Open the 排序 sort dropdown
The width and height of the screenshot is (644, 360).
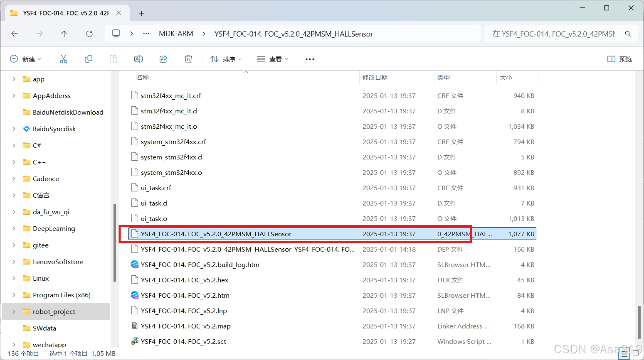click(226, 59)
